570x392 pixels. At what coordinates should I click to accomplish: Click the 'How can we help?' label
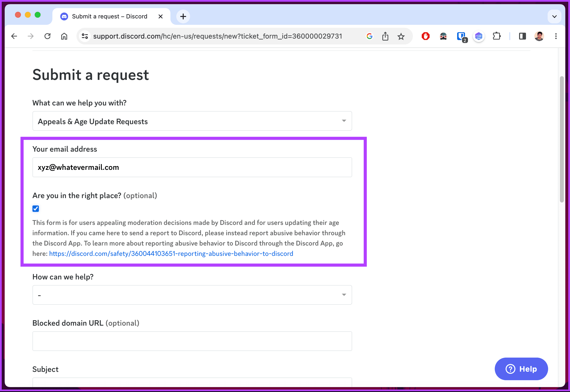(63, 277)
